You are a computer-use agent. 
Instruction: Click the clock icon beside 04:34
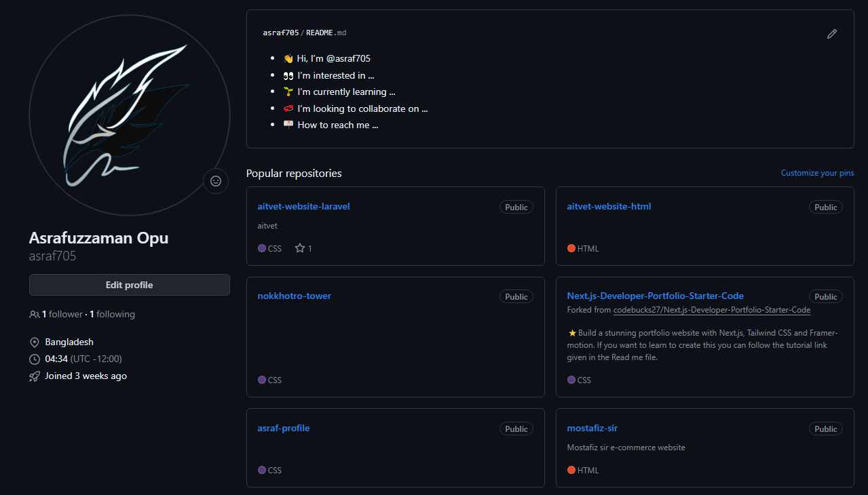click(x=34, y=359)
